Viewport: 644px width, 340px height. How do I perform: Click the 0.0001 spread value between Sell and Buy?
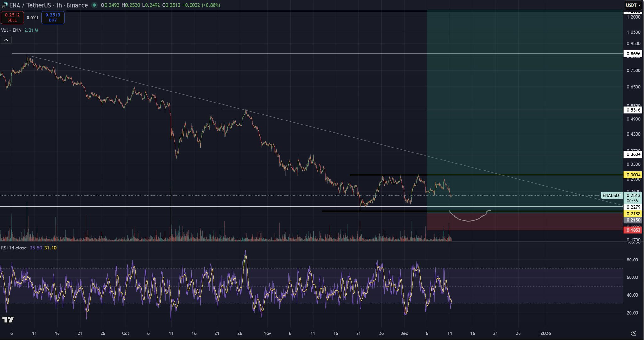click(x=32, y=18)
